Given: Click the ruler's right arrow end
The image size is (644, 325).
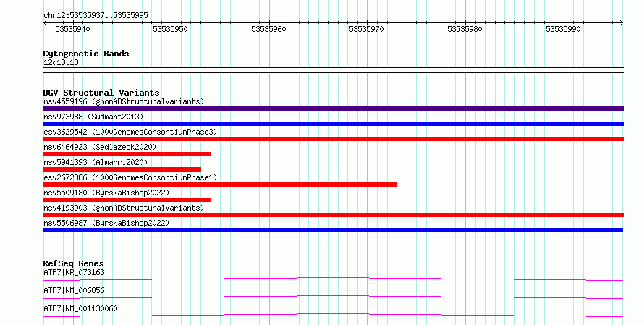Looking at the screenshot, I should click(x=622, y=23).
